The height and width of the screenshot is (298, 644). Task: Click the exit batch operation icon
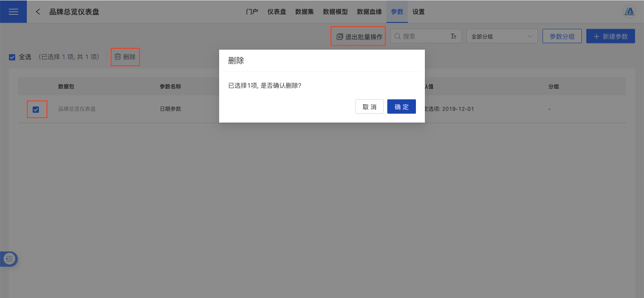pos(339,37)
